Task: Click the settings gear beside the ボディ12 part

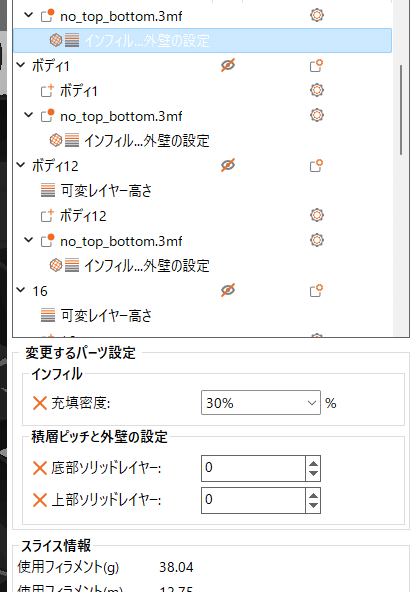Action: [x=317, y=215]
